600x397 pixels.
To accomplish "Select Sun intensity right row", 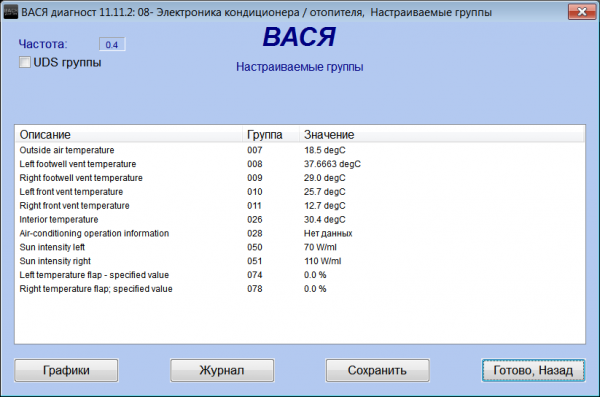I will coord(300,261).
